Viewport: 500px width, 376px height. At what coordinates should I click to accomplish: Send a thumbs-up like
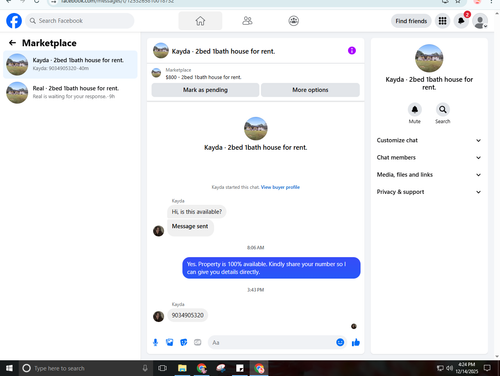pyautogui.click(x=356, y=342)
